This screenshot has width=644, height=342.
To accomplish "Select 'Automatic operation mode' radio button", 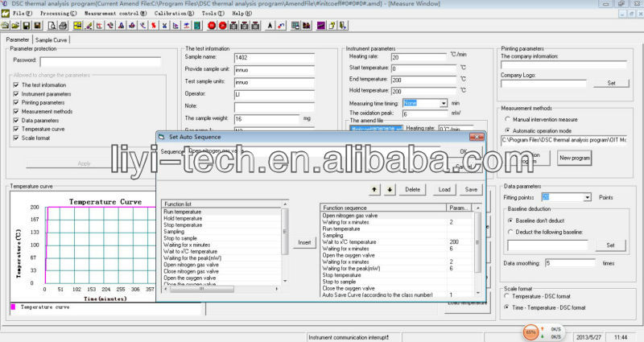I will 507,130.
